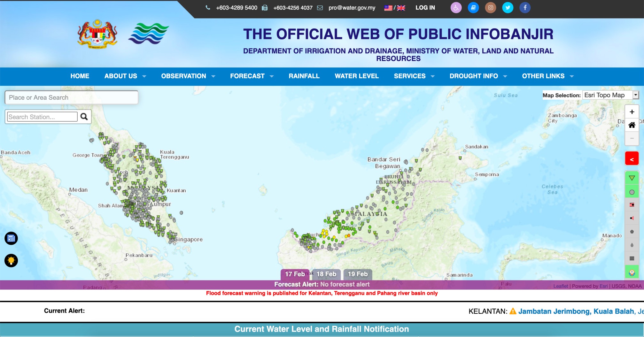Go to the HOME page
The width and height of the screenshot is (644, 337).
click(x=80, y=76)
